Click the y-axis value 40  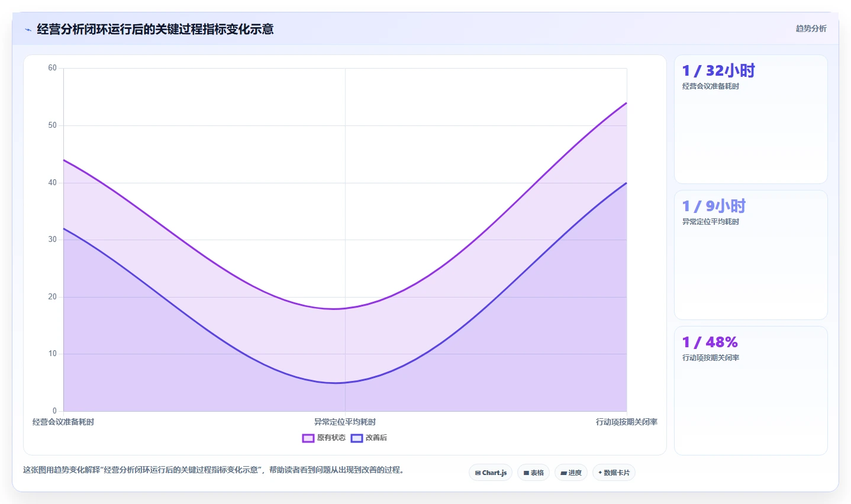pos(53,183)
